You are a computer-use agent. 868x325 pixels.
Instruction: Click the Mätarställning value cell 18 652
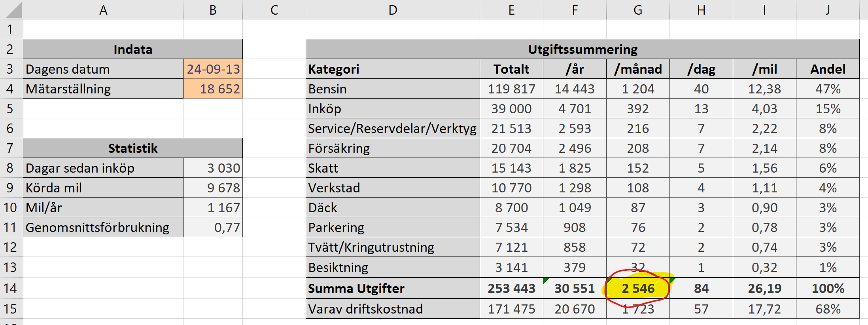(213, 89)
